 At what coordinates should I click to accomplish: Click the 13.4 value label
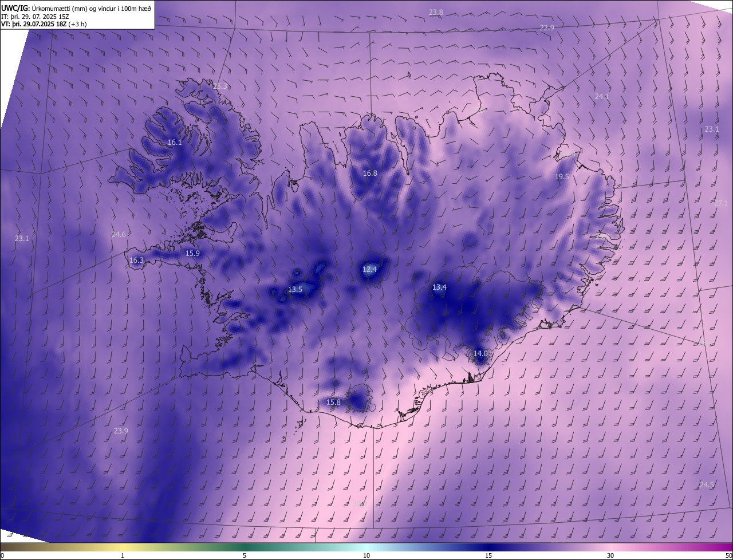click(x=439, y=287)
